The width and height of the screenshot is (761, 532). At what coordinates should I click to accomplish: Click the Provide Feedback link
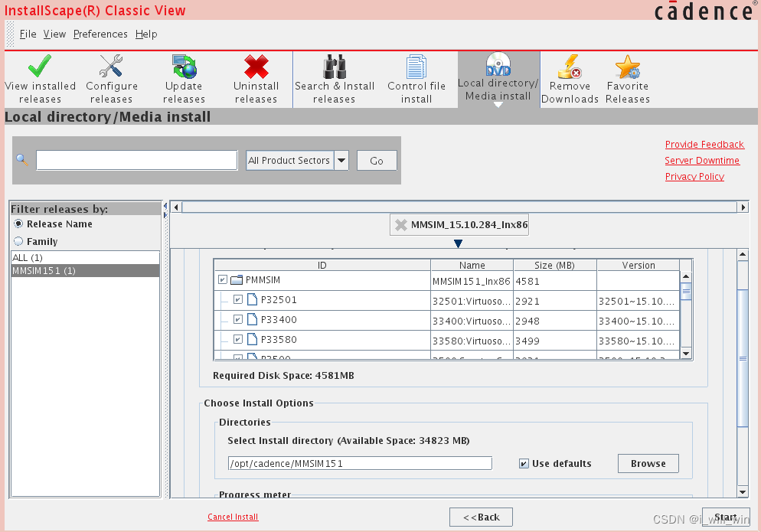[x=704, y=144]
